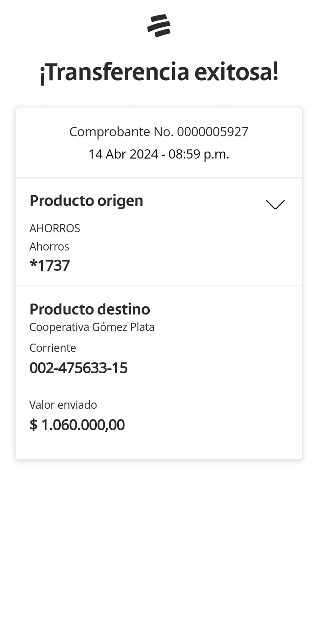Select destination account 002-475633-15
This screenshot has width=317, height=644.
coord(79,368)
